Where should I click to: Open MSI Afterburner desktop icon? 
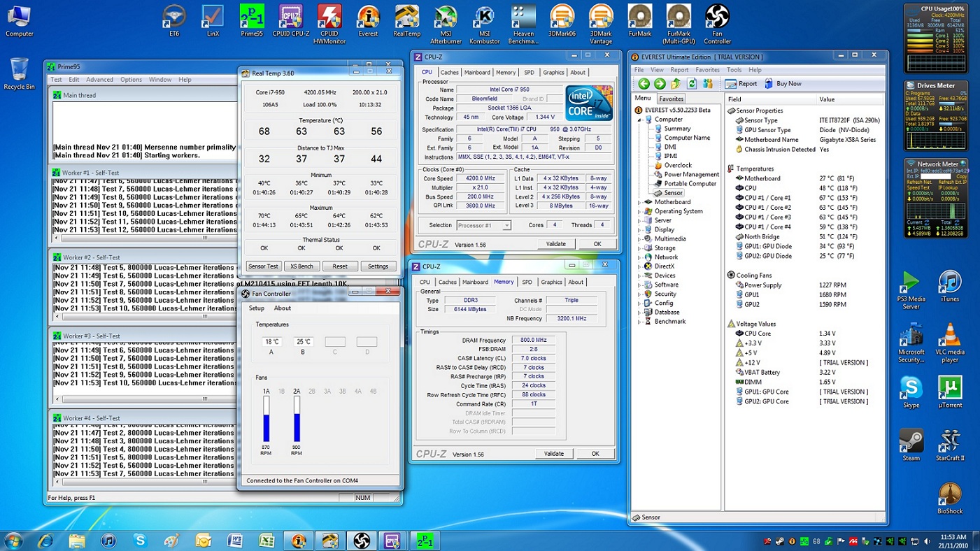click(x=446, y=24)
